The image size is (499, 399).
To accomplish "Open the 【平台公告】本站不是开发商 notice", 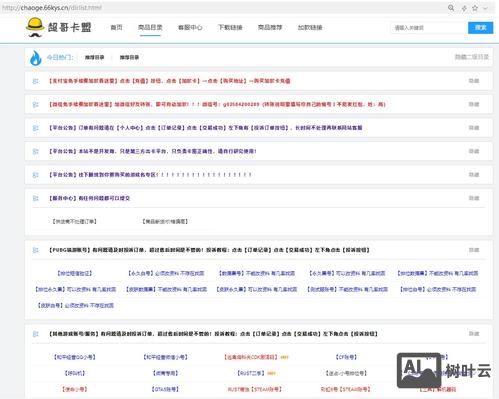I will tap(153, 151).
